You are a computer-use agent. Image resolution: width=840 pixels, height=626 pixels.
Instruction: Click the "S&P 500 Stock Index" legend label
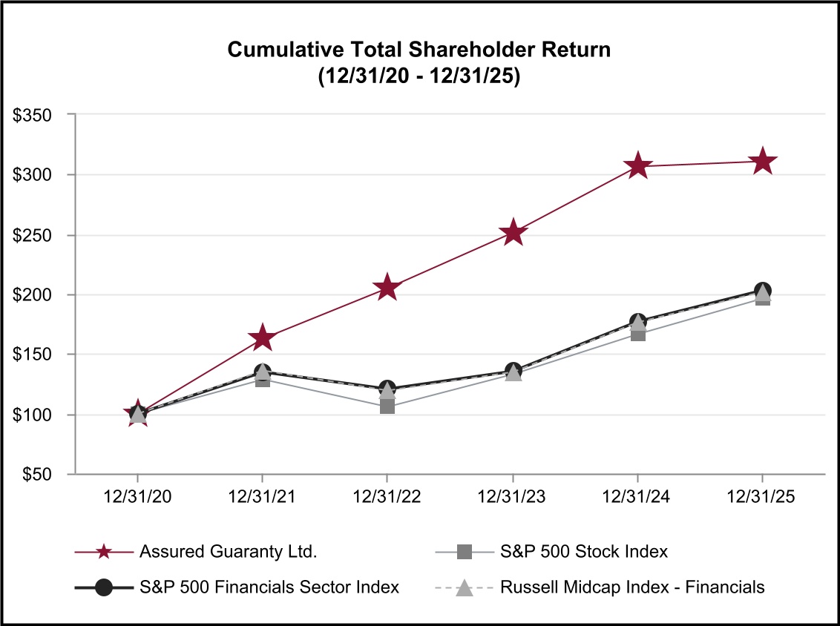coord(584,551)
